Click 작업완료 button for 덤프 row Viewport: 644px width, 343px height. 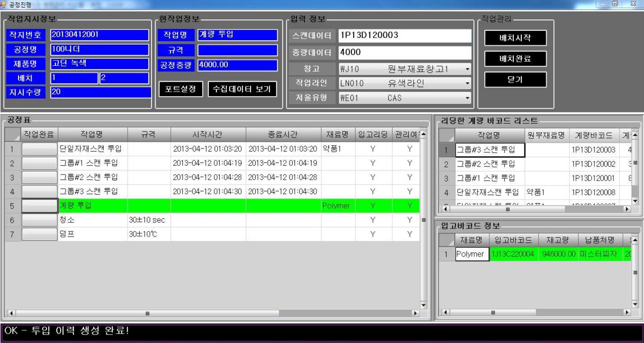pos(39,234)
